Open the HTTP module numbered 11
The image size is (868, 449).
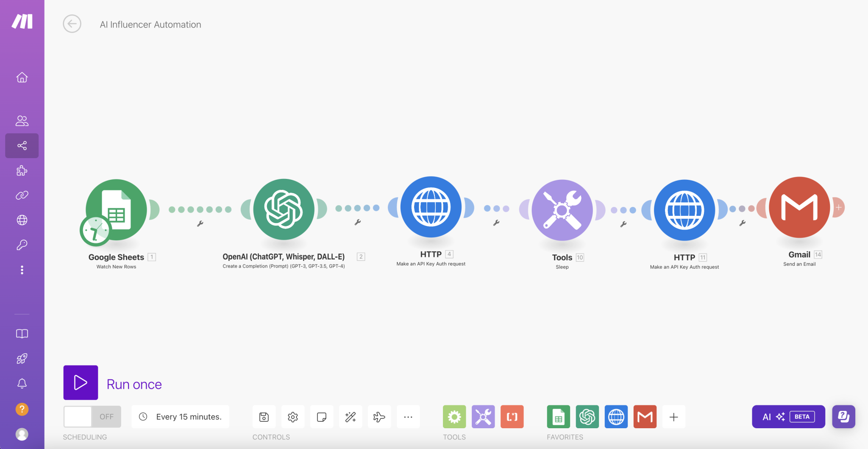(684, 210)
